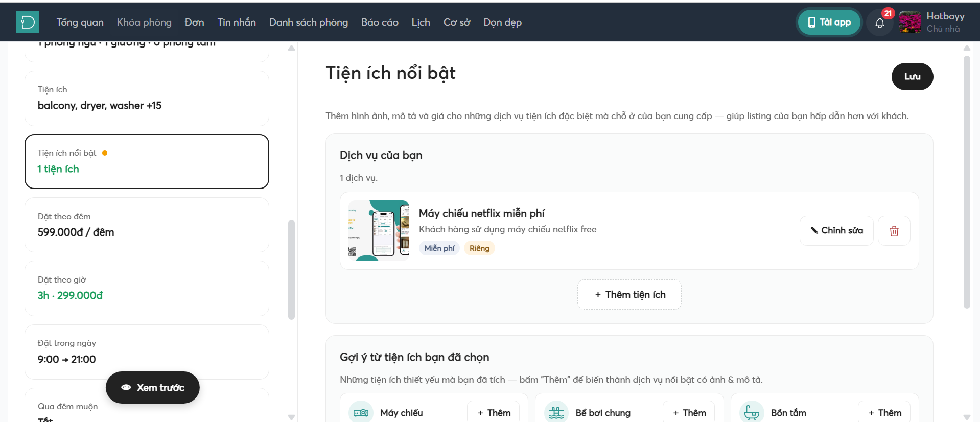Click the sidebar scrollbar thumb

(x=291, y=270)
